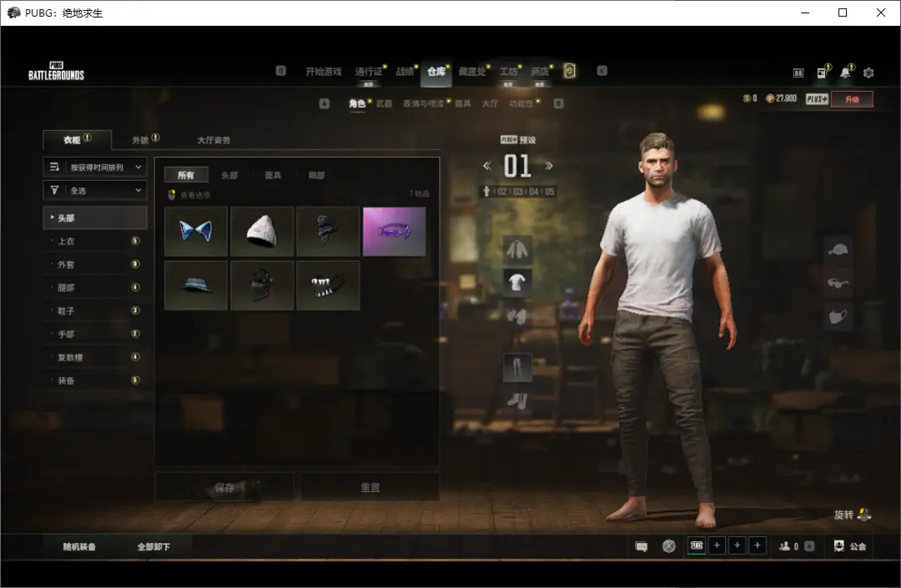
Task: Select the blue bucket hat item
Action: [196, 285]
